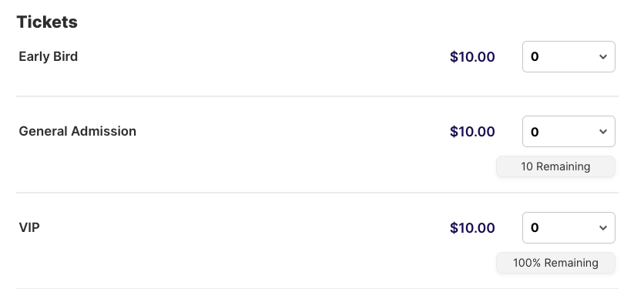Click the chevron arrow in VIP selector
The width and height of the screenshot is (644, 289).
[603, 228]
